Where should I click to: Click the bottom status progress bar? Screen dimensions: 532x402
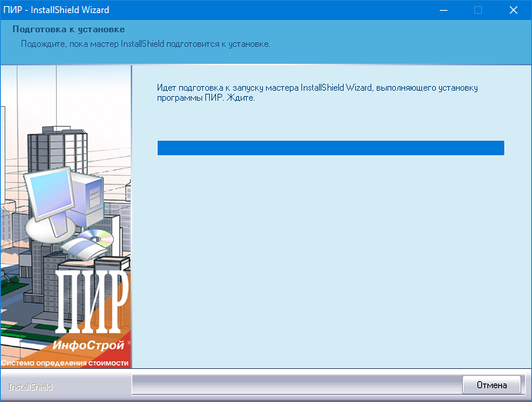tap(296, 384)
